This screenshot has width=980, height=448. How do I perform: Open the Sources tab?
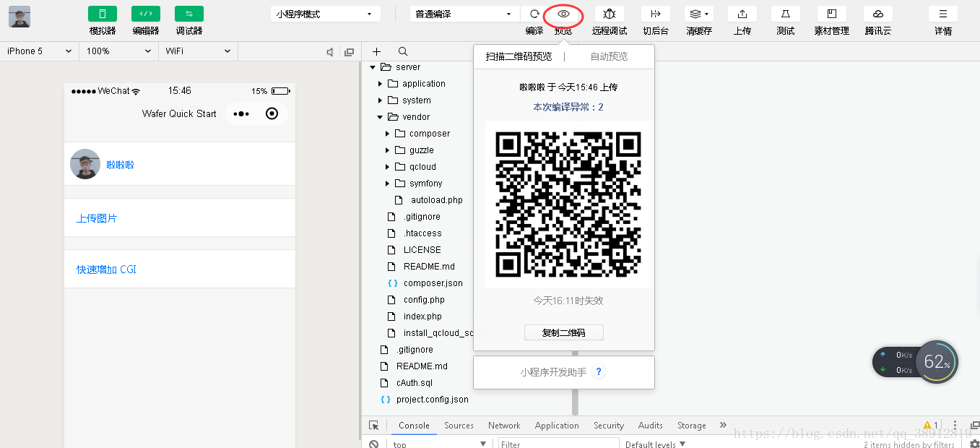tap(459, 426)
